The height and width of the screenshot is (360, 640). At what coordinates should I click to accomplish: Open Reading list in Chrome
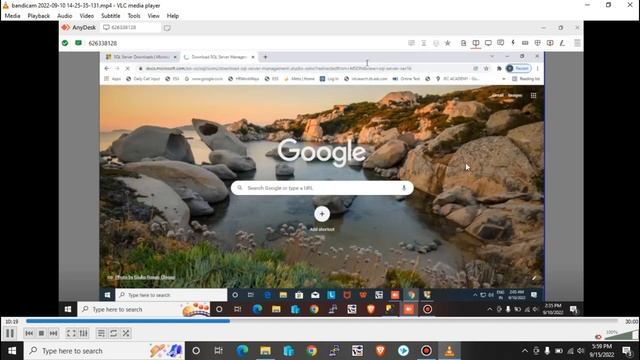526,79
